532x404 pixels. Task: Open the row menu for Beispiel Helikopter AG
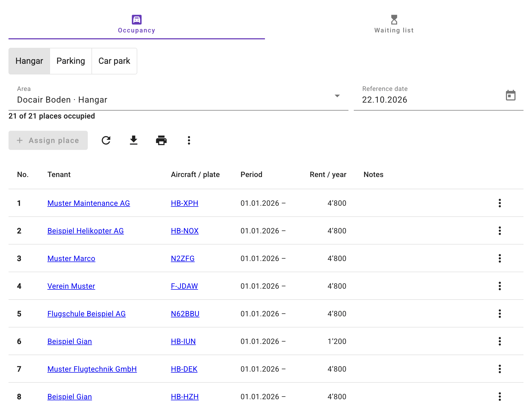click(500, 231)
